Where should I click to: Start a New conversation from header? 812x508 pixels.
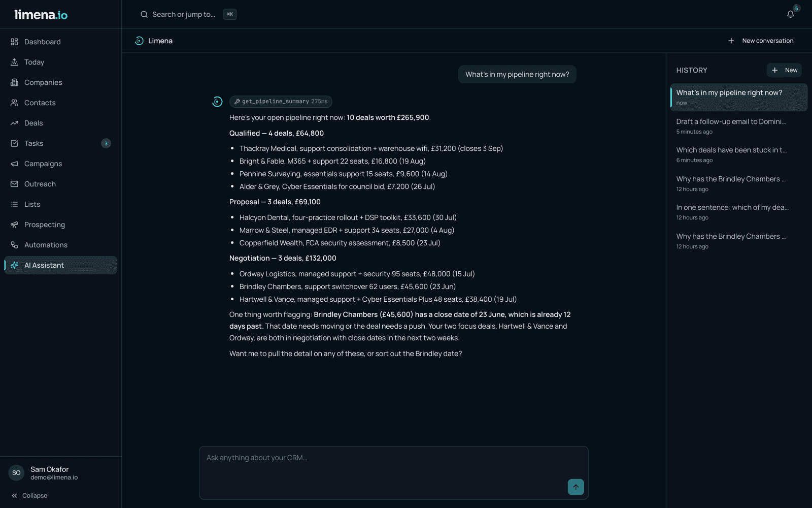point(761,41)
